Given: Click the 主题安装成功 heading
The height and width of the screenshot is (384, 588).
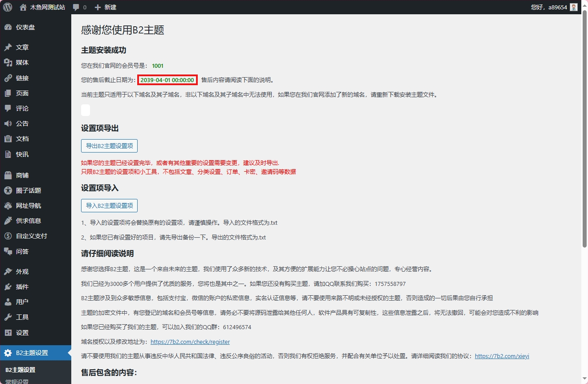Looking at the screenshot, I should (104, 50).
